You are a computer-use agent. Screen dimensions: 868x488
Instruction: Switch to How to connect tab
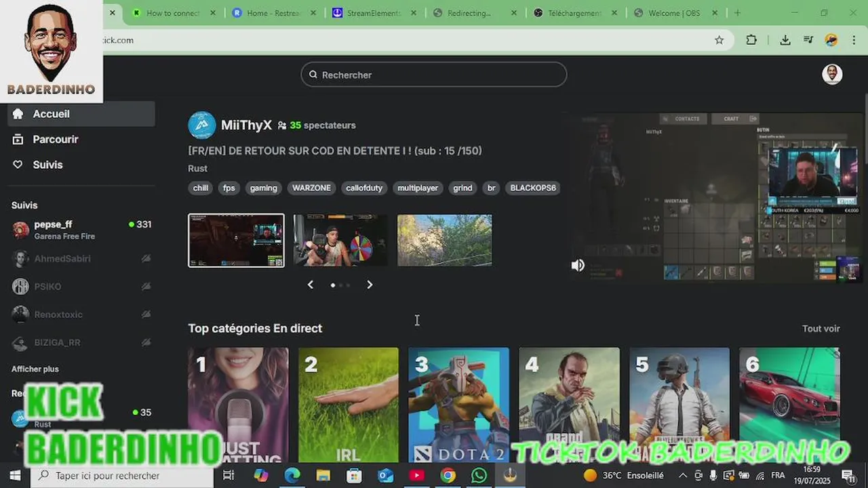(x=174, y=13)
